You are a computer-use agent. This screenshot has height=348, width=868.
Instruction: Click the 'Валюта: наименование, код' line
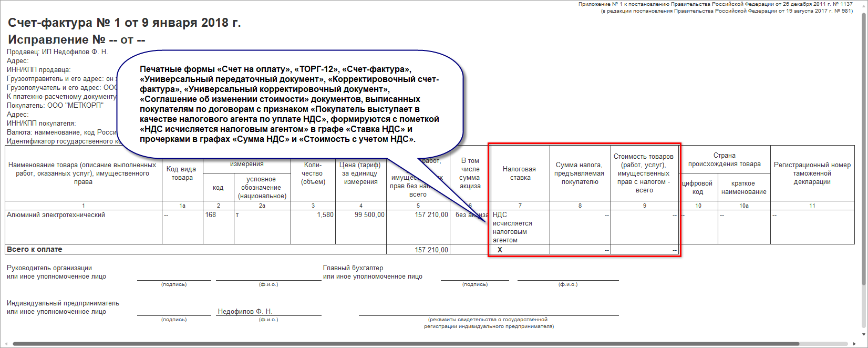(x=62, y=132)
